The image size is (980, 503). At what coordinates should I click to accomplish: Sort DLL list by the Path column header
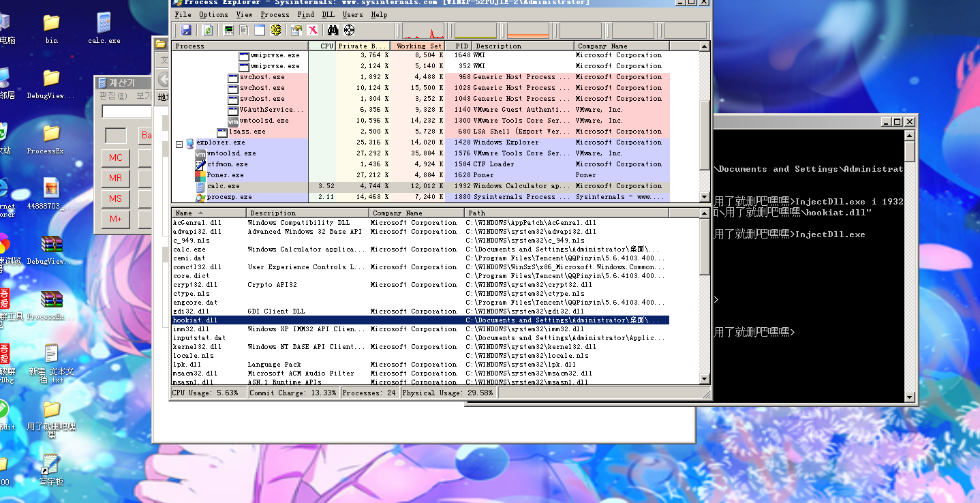click(x=567, y=213)
